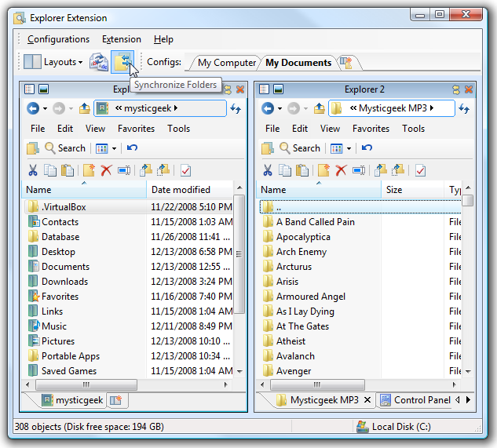Click the batch rename icon beside Layouts
Viewport: 497px width, 448px height.
click(98, 62)
